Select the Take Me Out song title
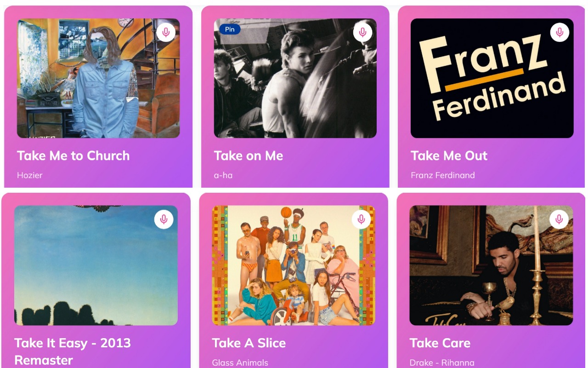The height and width of the screenshot is (368, 588). coord(449,156)
